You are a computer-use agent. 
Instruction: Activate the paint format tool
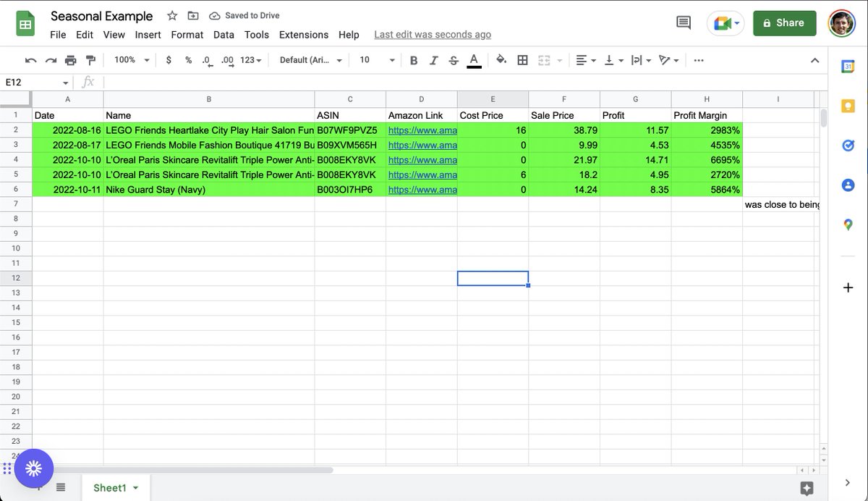90,60
